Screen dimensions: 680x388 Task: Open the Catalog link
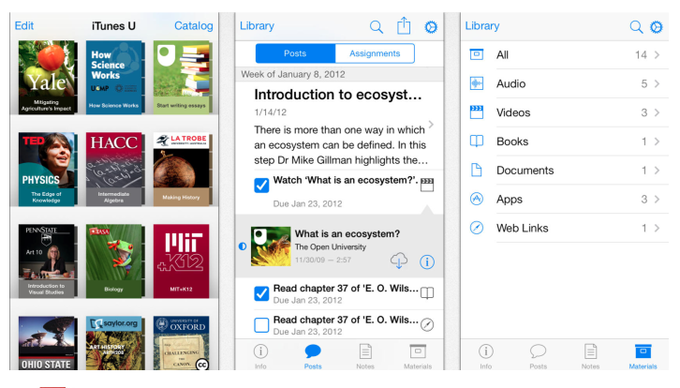[193, 26]
